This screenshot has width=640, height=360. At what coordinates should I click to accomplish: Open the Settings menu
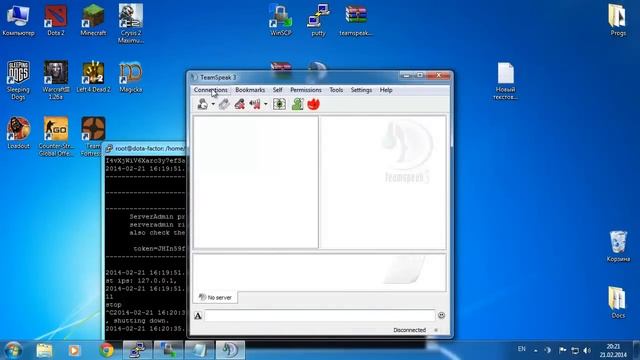[x=361, y=90]
